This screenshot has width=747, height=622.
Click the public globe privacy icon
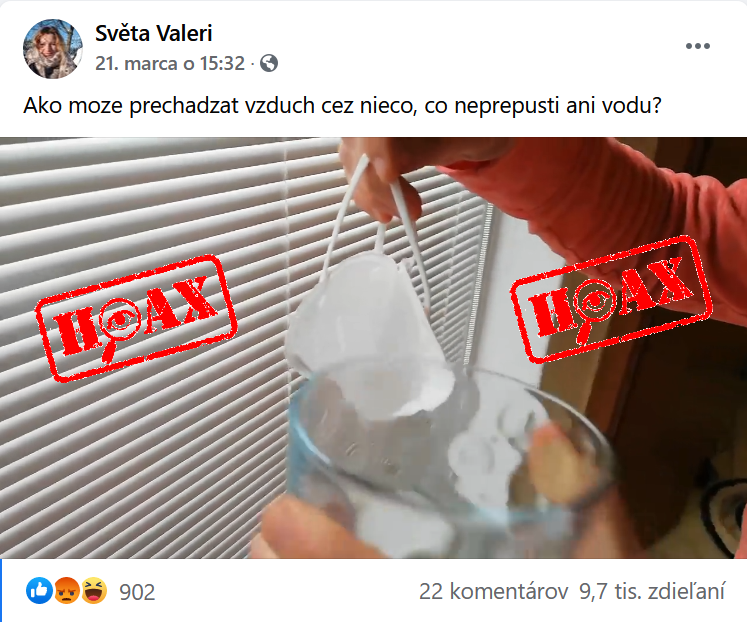point(269,63)
